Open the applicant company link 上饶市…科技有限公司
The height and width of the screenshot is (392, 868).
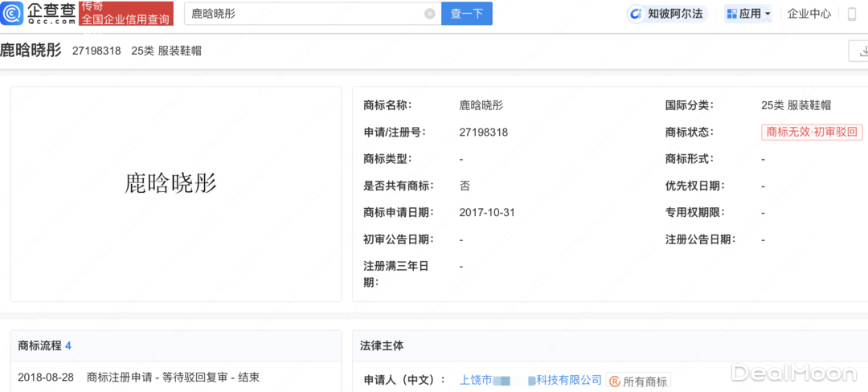tap(530, 380)
